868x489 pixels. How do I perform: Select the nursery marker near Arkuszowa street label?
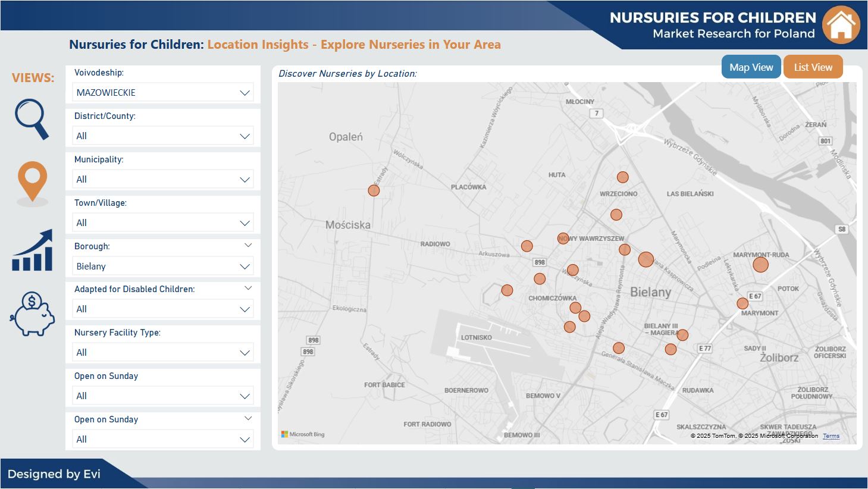click(x=527, y=246)
